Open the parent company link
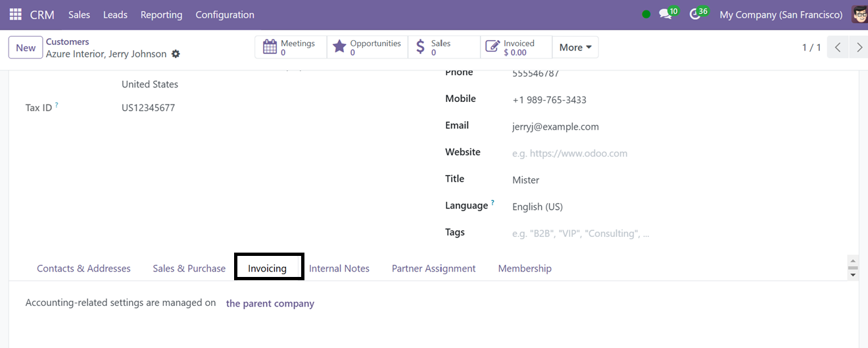The height and width of the screenshot is (348, 868). point(270,304)
